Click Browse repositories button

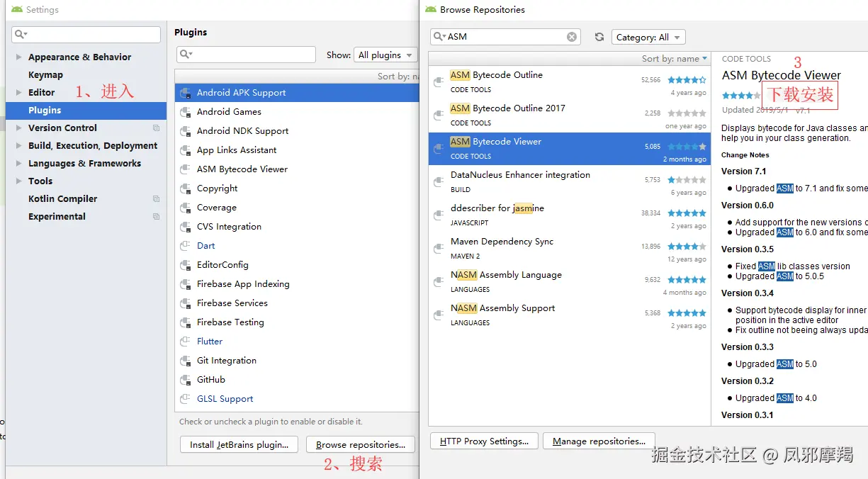click(360, 445)
